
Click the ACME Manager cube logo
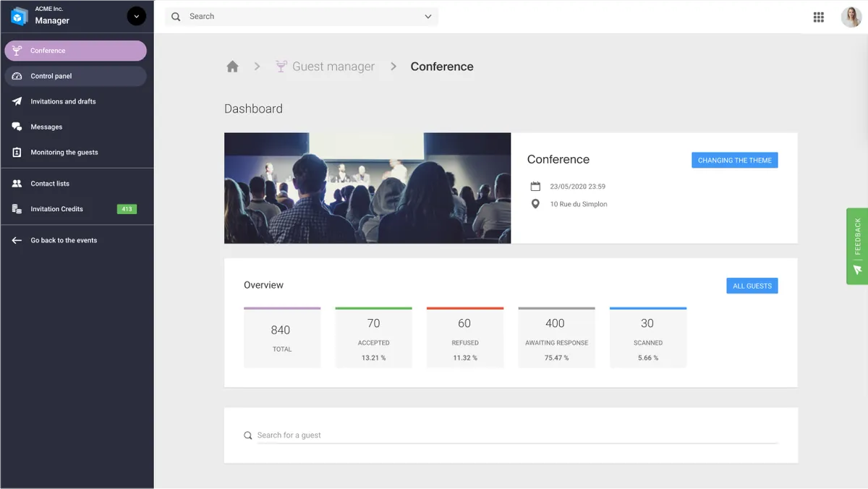pyautogui.click(x=19, y=17)
